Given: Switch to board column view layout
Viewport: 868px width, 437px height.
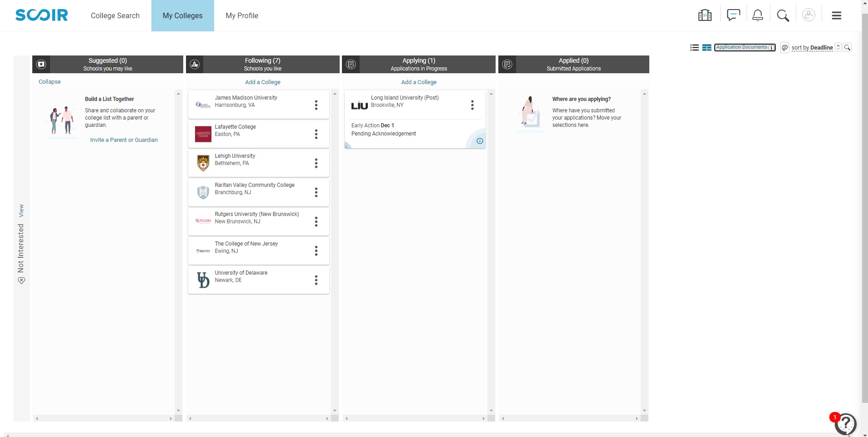Looking at the screenshot, I should (707, 47).
